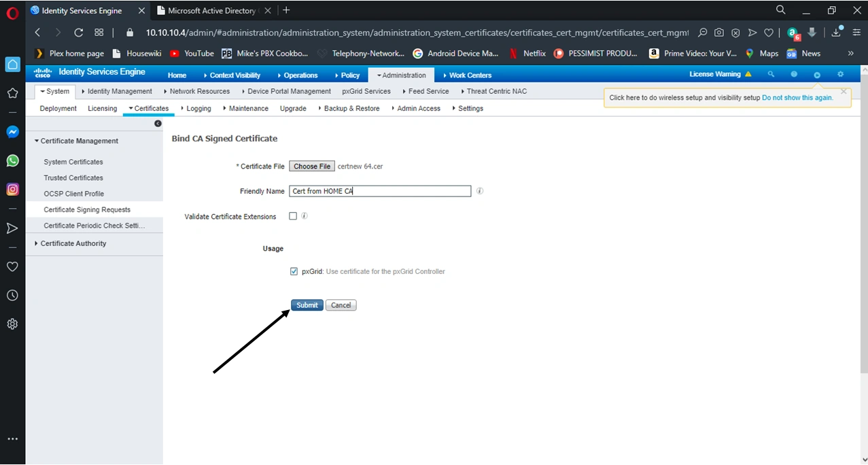Open Instagram in the sidebar
The height and width of the screenshot is (465, 868).
click(12, 190)
